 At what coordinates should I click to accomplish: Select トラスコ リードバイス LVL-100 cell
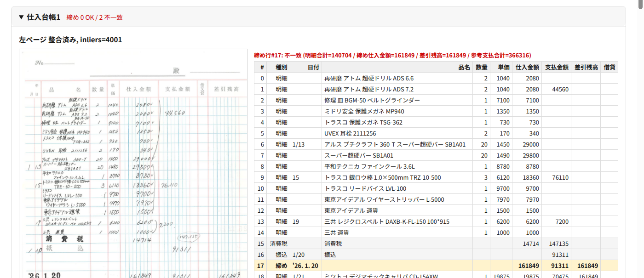click(x=397, y=188)
